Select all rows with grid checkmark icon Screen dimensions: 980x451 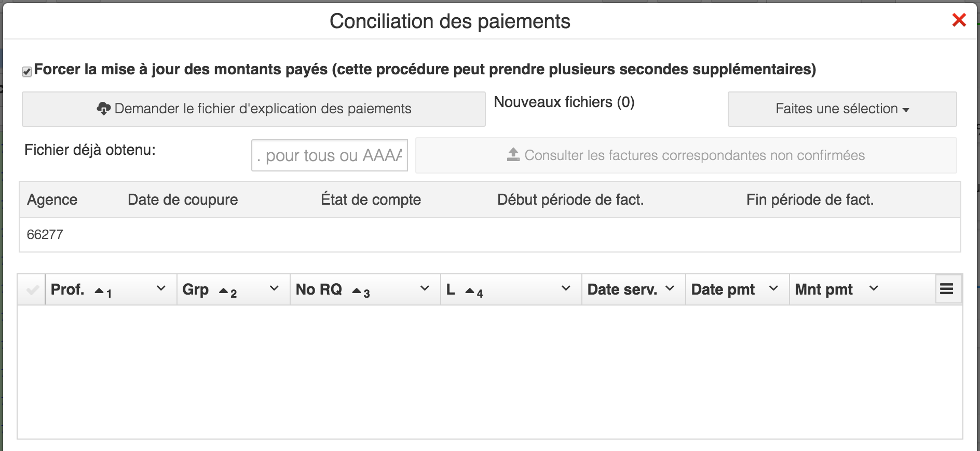click(32, 289)
